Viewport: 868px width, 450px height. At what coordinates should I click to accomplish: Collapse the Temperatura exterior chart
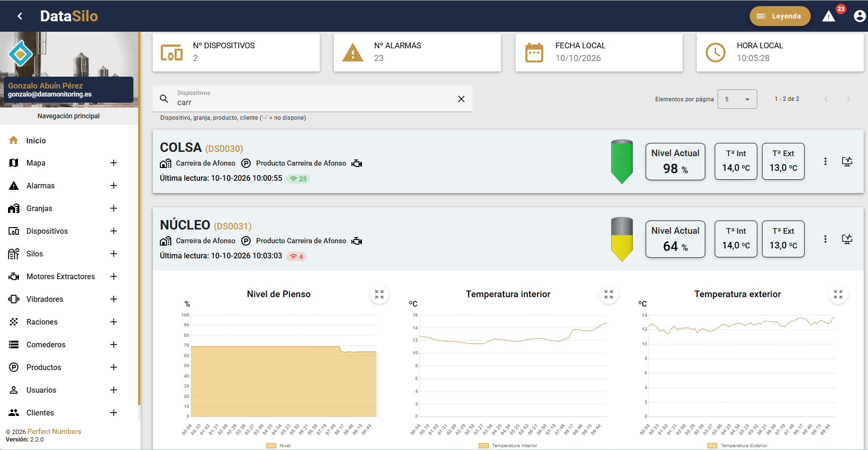(838, 294)
